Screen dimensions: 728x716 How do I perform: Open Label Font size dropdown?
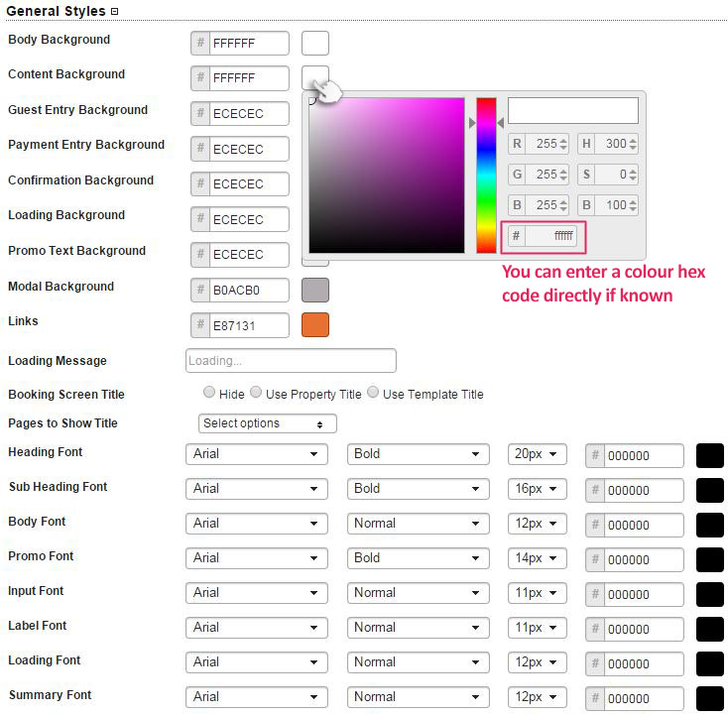point(538,628)
